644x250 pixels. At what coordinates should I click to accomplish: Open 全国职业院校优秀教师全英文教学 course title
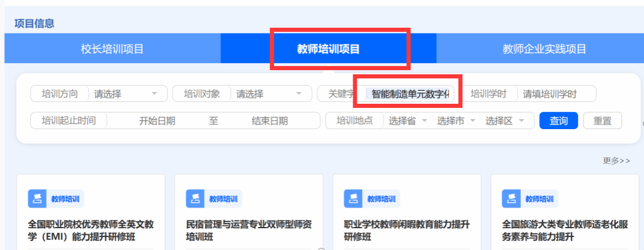(91, 231)
